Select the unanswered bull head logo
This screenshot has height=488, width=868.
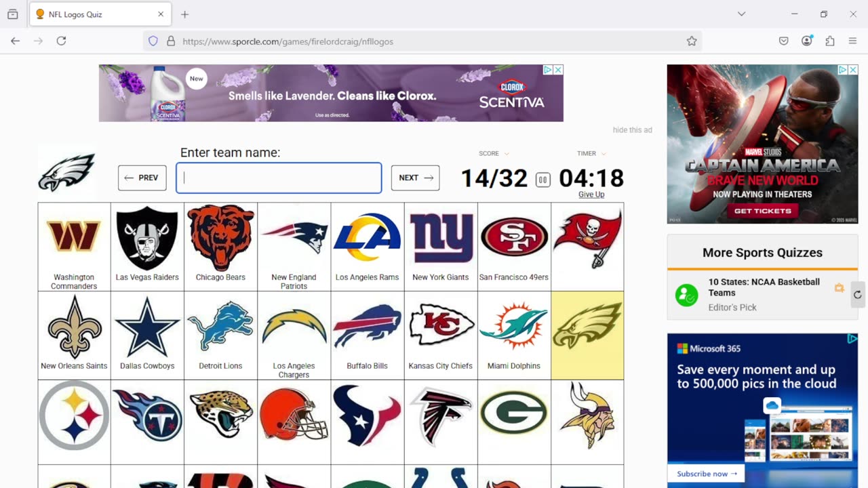pyautogui.click(x=368, y=415)
